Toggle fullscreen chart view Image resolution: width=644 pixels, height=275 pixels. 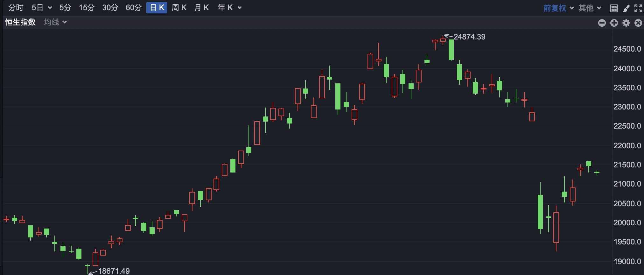(x=638, y=8)
